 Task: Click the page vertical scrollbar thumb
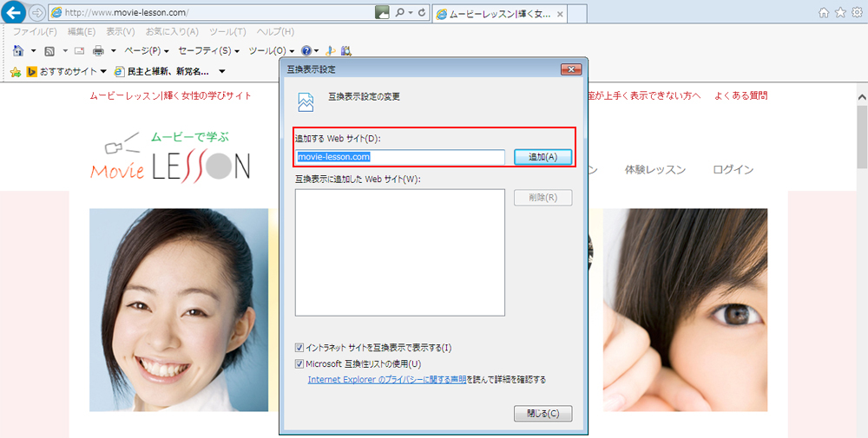862,136
